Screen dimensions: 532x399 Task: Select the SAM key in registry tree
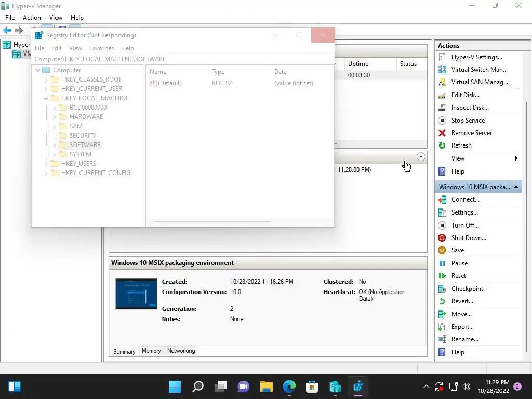[76, 126]
